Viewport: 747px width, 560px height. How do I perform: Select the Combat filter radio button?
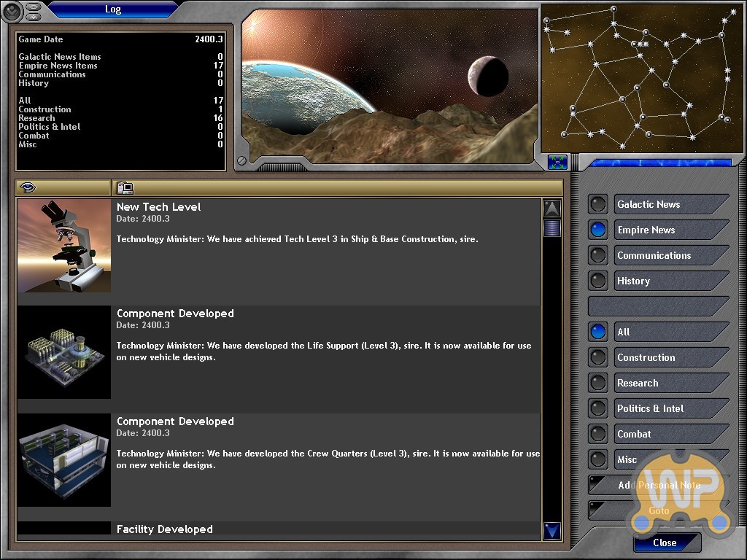(x=598, y=434)
